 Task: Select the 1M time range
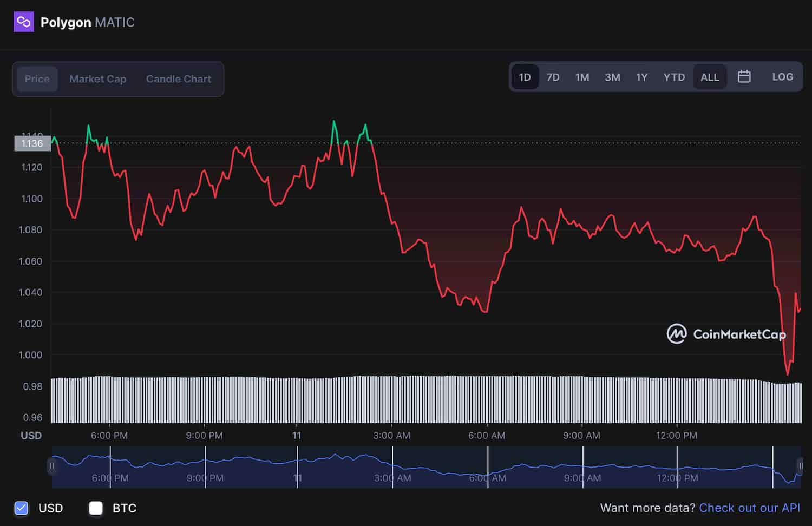582,77
